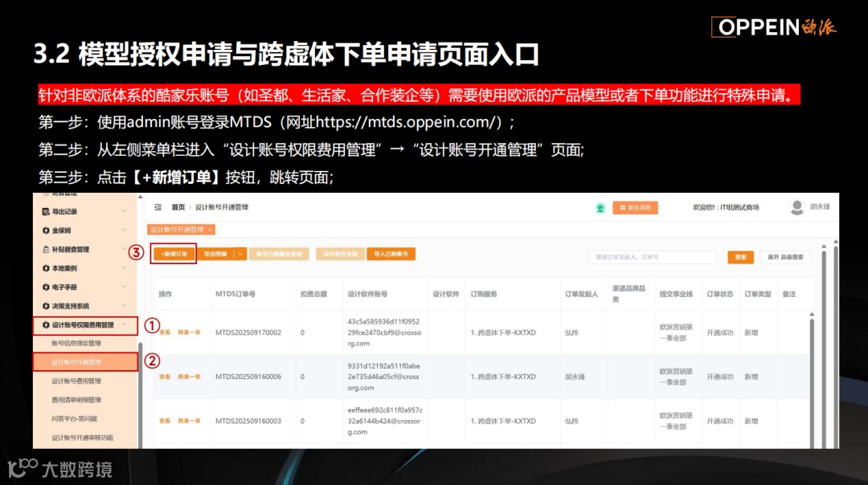Click 再来一单 for order MTDS202509160006

click(x=189, y=377)
